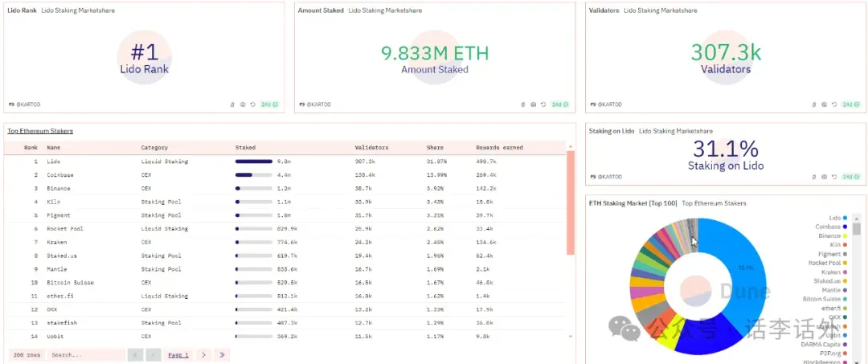
Task: Click the Search field under stakers table
Action: (86, 354)
